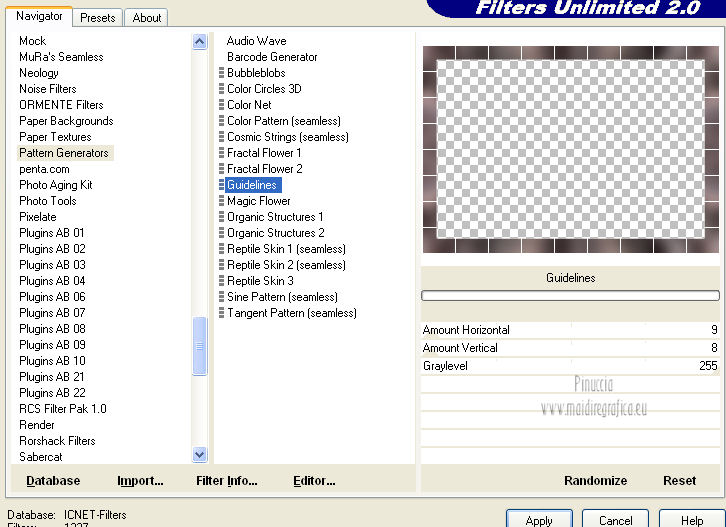726x527 pixels.
Task: Pick the Fractal Flower 2 filter
Action: click(x=264, y=169)
